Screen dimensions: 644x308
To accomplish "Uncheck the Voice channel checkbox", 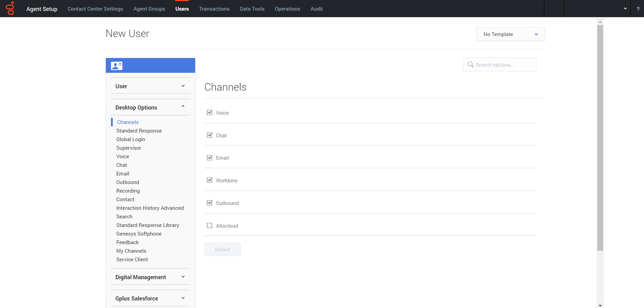I will coord(210,112).
